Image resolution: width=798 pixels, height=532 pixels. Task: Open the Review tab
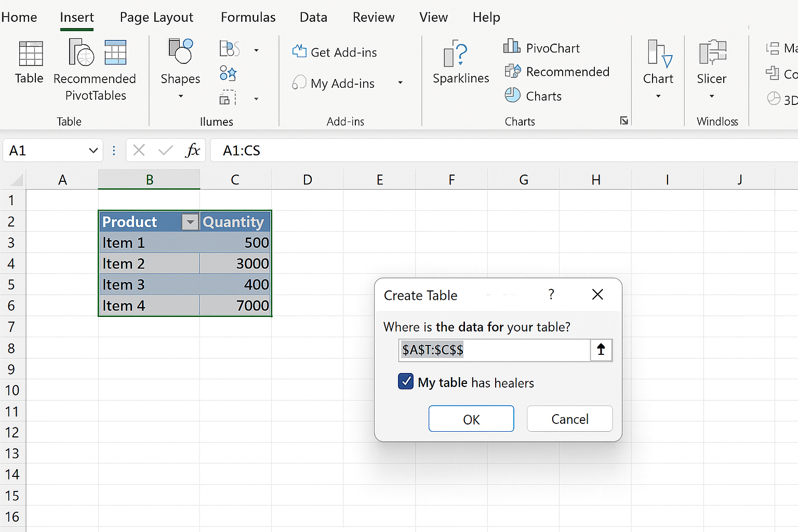[374, 17]
